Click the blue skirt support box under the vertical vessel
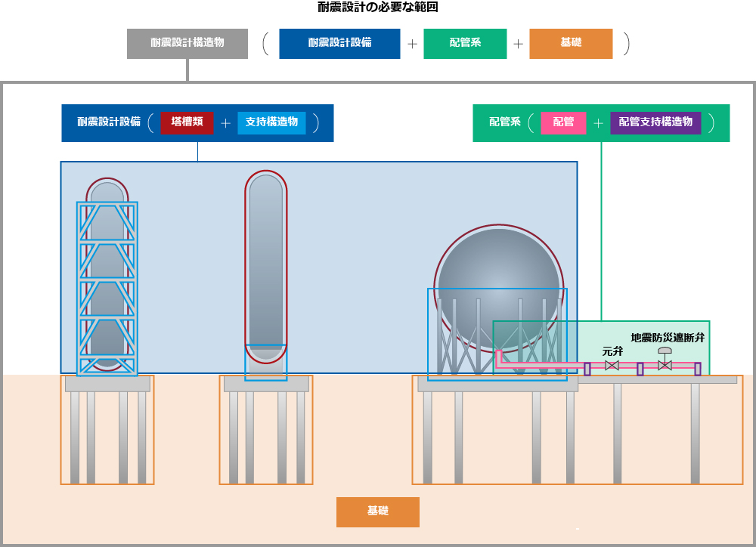Screen dimensions: 756x547 (266, 363)
